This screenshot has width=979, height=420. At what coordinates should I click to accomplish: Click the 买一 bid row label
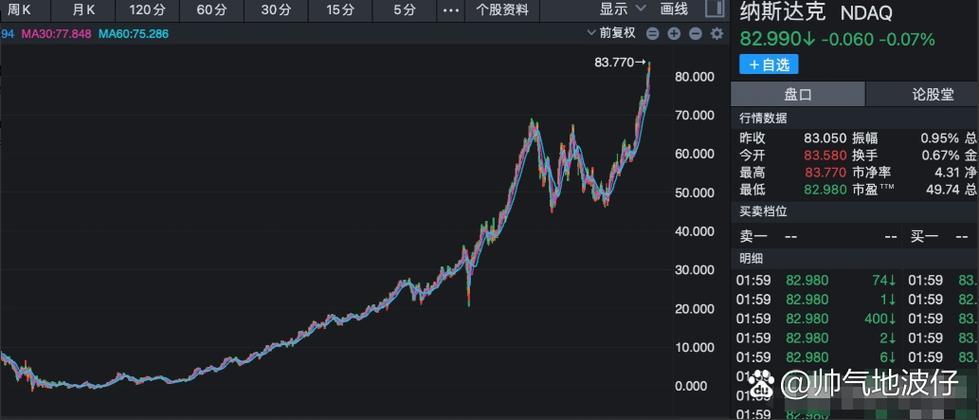coord(923,236)
